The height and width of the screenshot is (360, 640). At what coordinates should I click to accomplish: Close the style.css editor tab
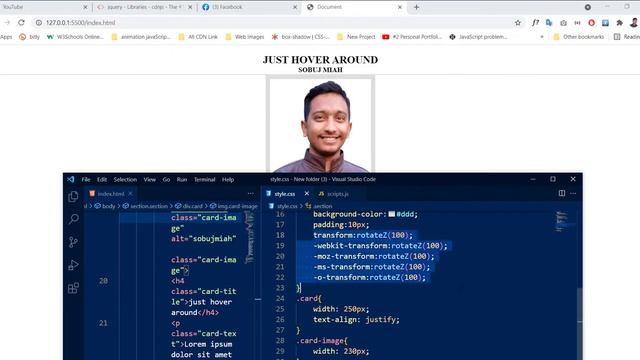click(x=307, y=193)
